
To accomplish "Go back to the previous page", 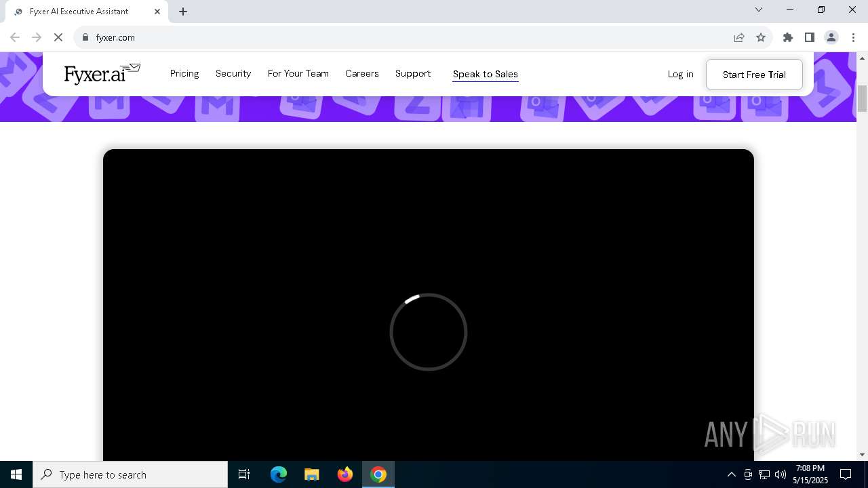I will 15,37.
